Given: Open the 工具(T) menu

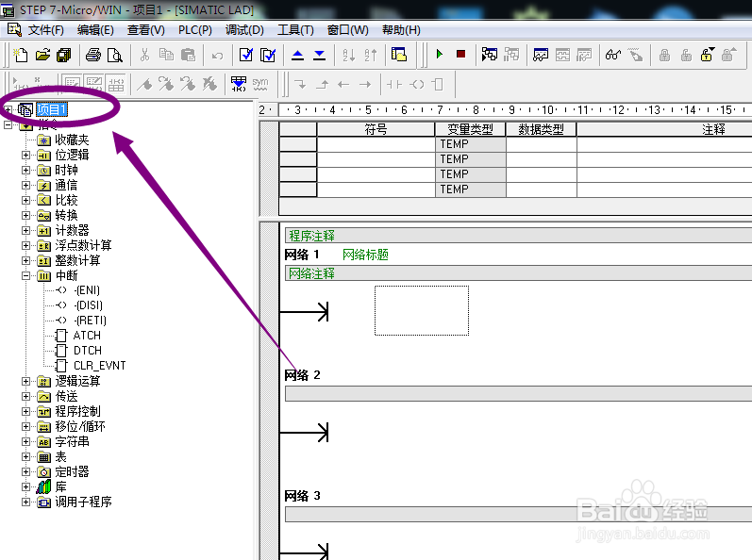Looking at the screenshot, I should 295,30.
